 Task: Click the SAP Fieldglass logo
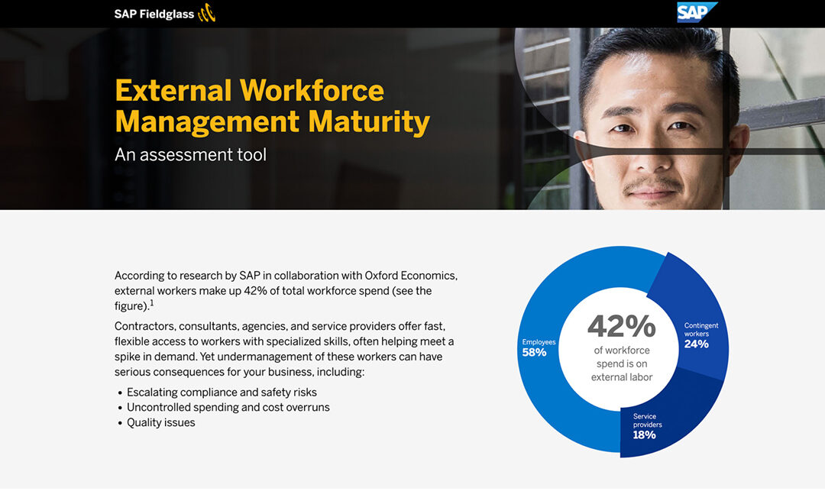point(155,13)
